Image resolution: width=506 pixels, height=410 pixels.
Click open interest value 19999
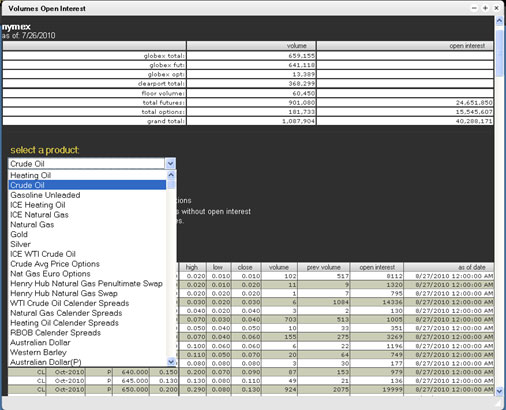[x=394, y=389]
